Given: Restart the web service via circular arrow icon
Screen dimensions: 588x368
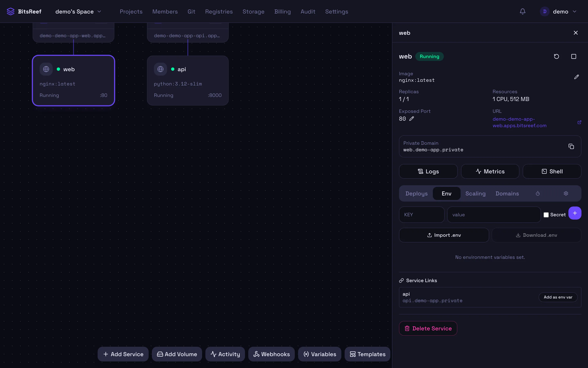Looking at the screenshot, I should (x=556, y=56).
